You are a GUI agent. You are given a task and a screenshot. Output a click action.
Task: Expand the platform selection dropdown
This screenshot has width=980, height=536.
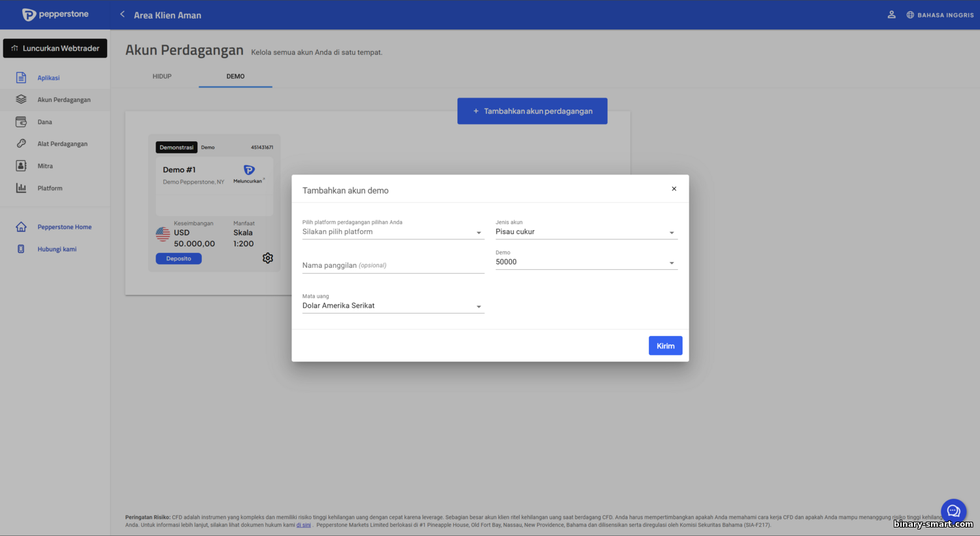(393, 232)
